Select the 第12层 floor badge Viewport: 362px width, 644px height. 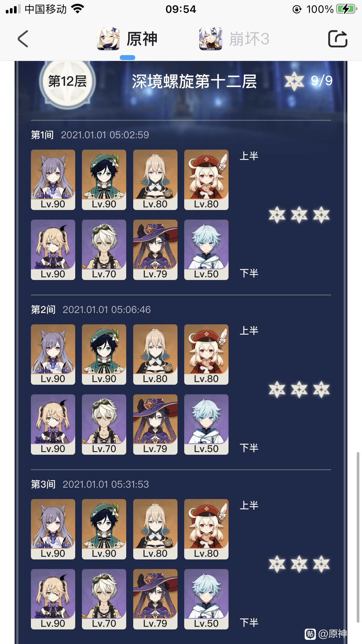point(67,81)
